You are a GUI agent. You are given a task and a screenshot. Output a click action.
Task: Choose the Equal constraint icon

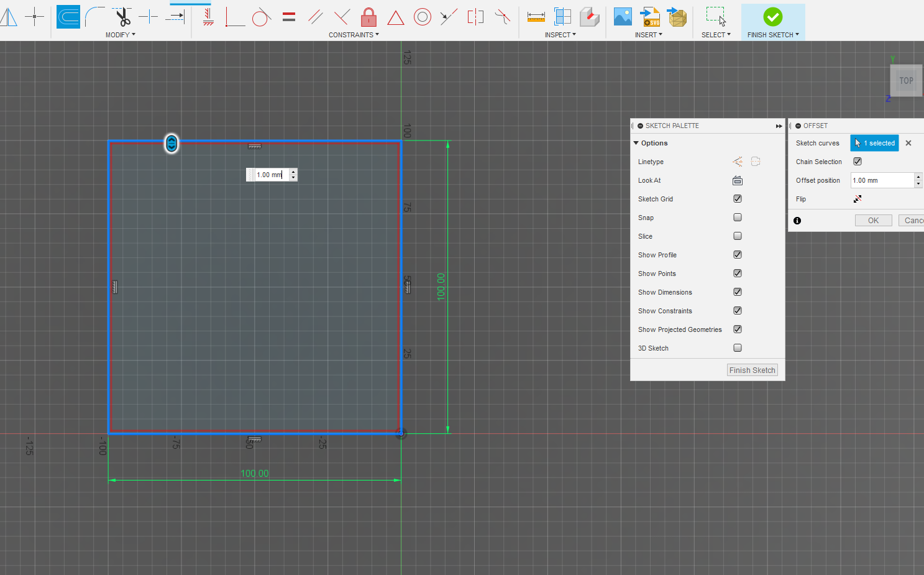click(289, 17)
